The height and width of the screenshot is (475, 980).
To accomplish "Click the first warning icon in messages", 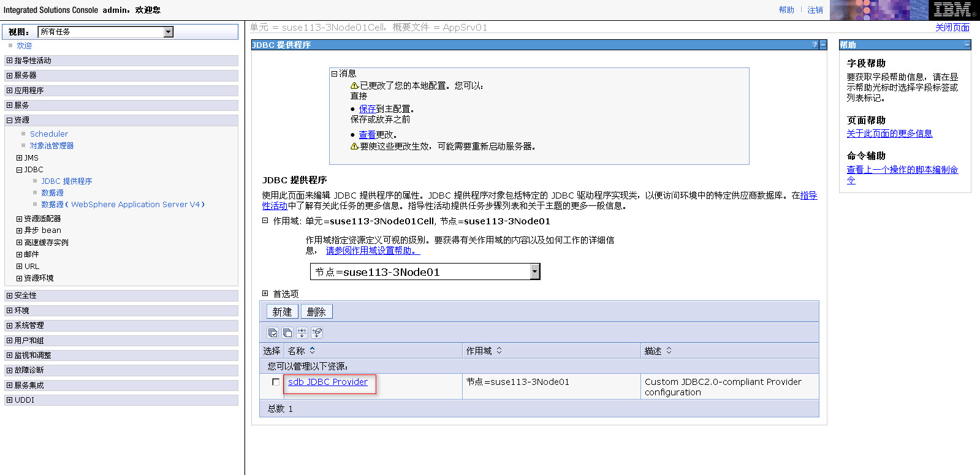I will click(354, 86).
